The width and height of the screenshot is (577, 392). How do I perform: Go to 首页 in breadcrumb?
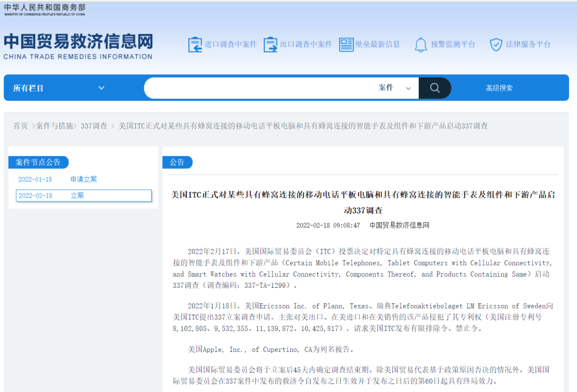[x=21, y=126]
